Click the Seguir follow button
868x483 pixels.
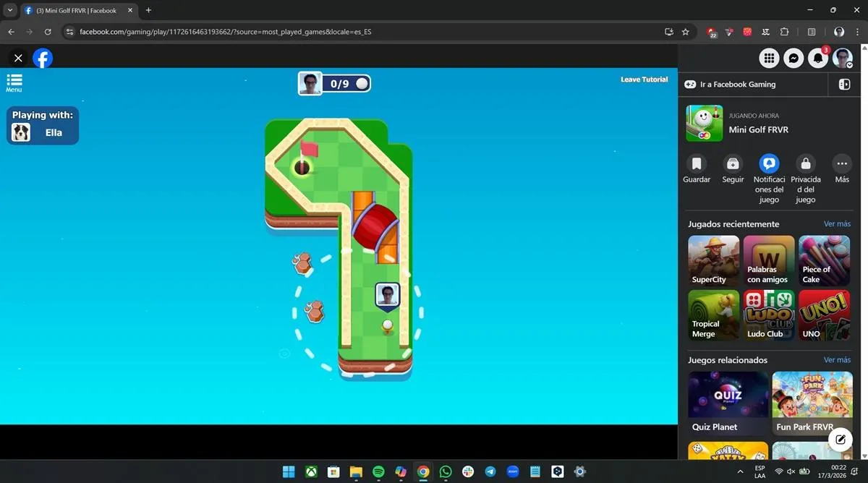(x=733, y=168)
